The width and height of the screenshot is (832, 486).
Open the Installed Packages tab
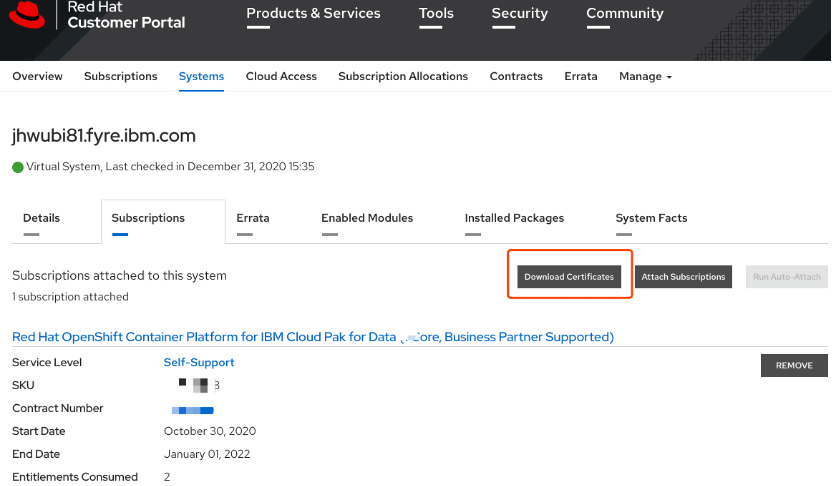514,218
